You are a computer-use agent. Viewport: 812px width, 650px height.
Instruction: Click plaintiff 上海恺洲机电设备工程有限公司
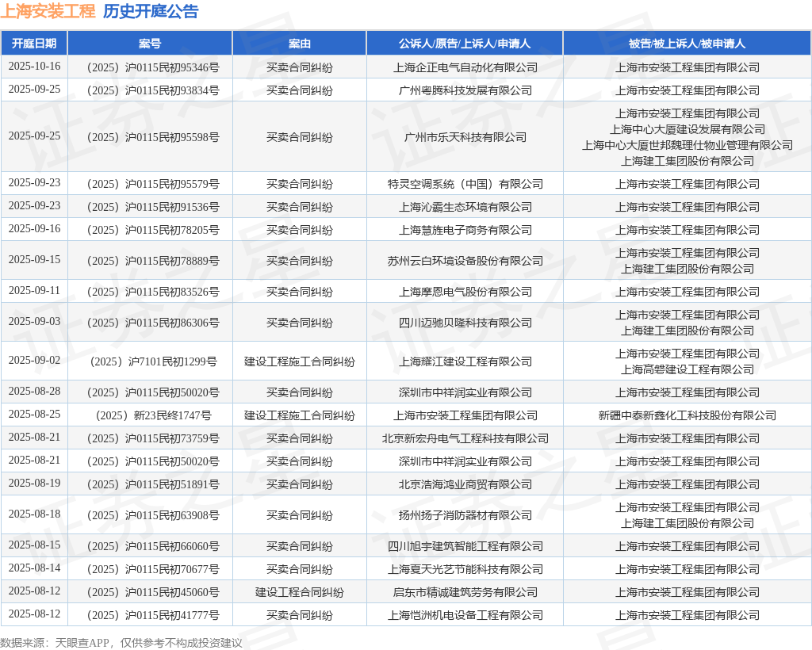[465, 615]
